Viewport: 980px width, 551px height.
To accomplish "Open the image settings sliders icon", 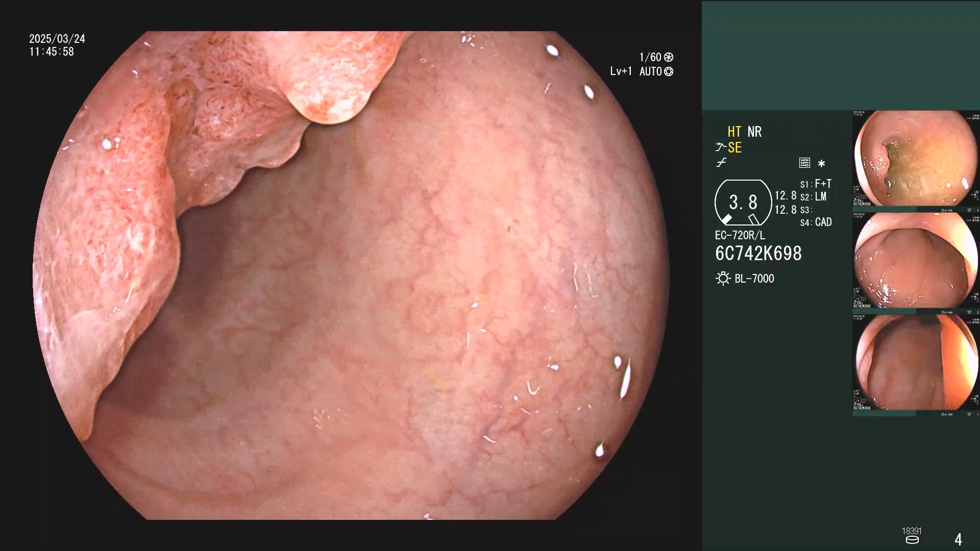I will pyautogui.click(x=804, y=163).
